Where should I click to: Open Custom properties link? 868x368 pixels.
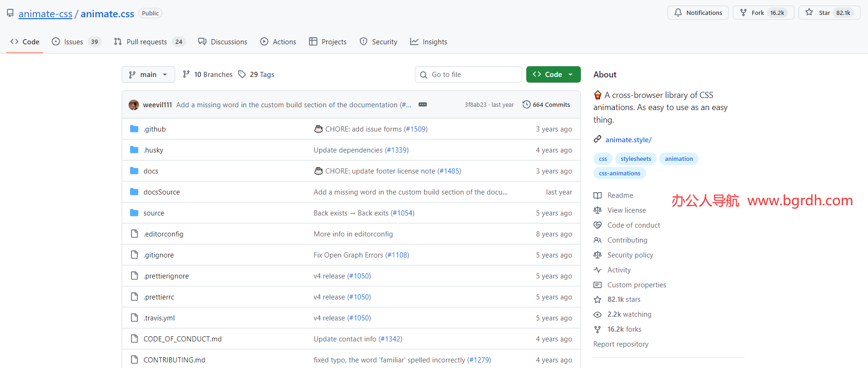point(637,285)
